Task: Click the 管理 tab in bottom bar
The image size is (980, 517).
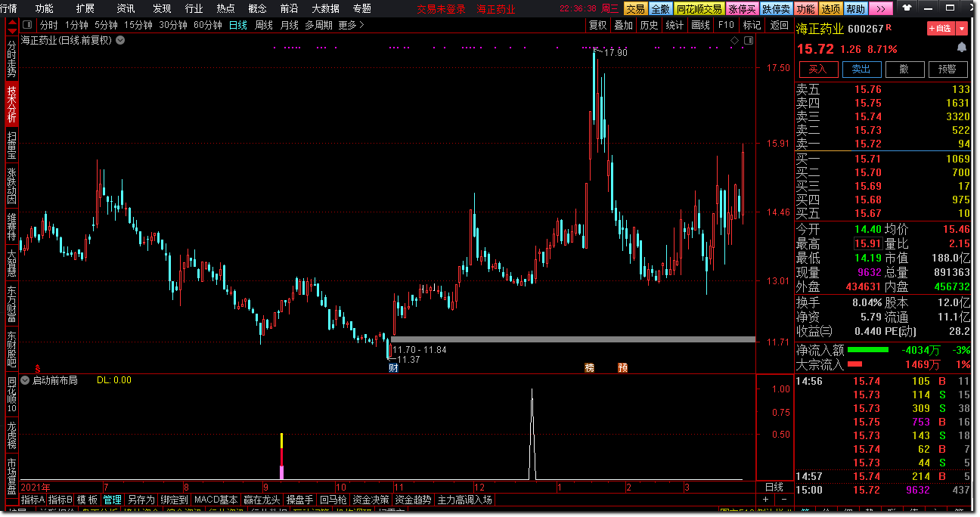Action: [112, 500]
